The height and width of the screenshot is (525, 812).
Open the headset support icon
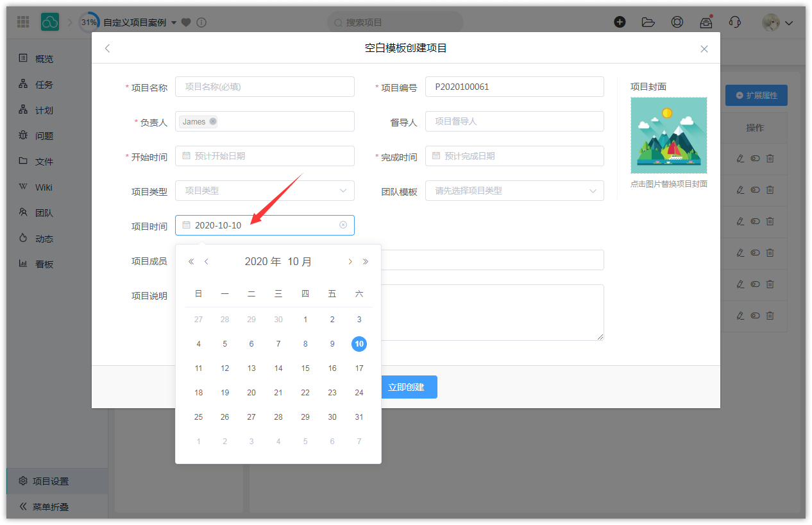click(x=735, y=22)
